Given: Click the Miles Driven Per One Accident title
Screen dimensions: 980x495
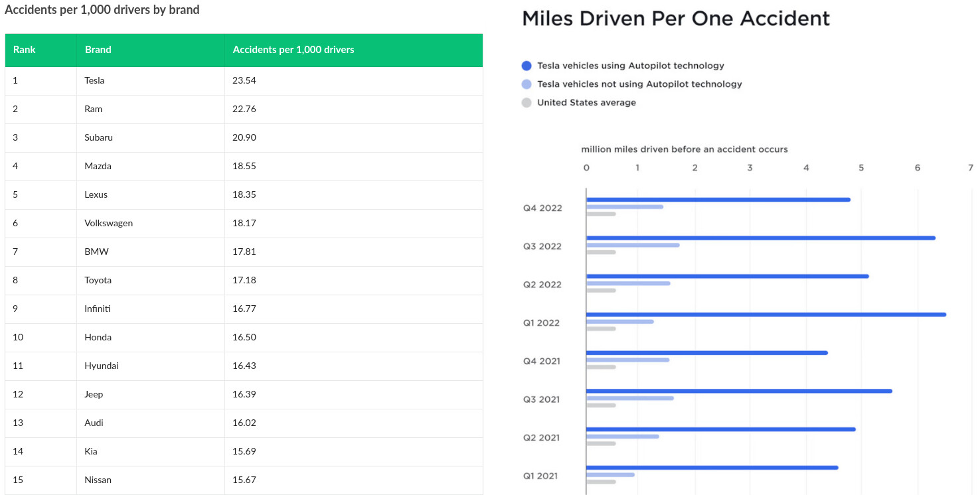Looking at the screenshot, I should [x=676, y=19].
